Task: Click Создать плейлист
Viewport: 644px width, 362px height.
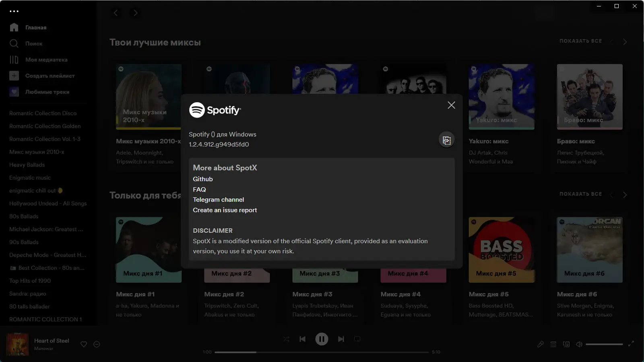Action: pyautogui.click(x=42, y=76)
